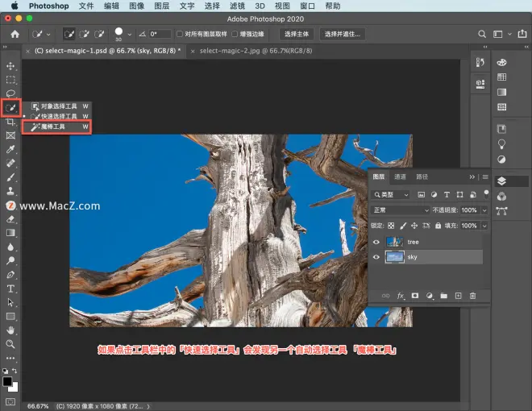The width and height of the screenshot is (532, 411).
Task: Switch to select-magic-2.jpg document tab
Action: click(x=256, y=51)
